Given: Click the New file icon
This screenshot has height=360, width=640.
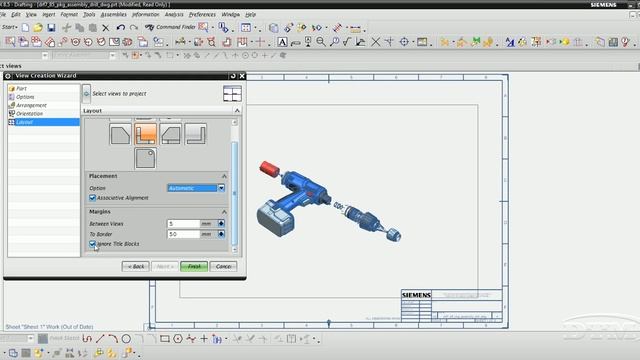Looking at the screenshot, I should tap(25, 27).
